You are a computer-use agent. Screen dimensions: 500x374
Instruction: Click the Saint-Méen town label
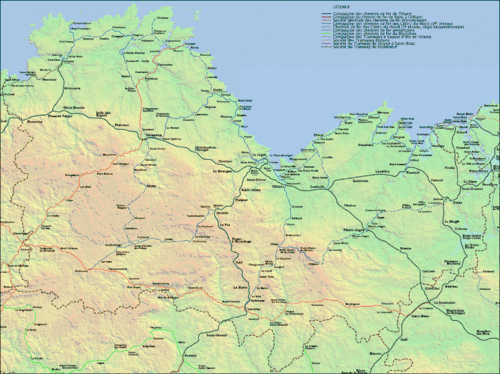pyautogui.click(x=420, y=316)
